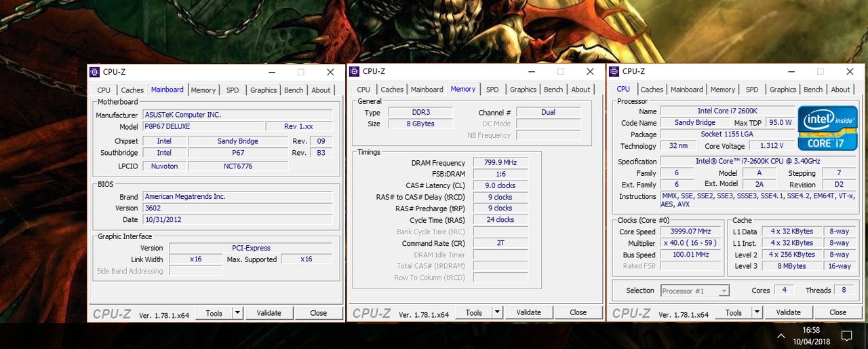Switch to Memory tab in CPU window

tap(723, 90)
